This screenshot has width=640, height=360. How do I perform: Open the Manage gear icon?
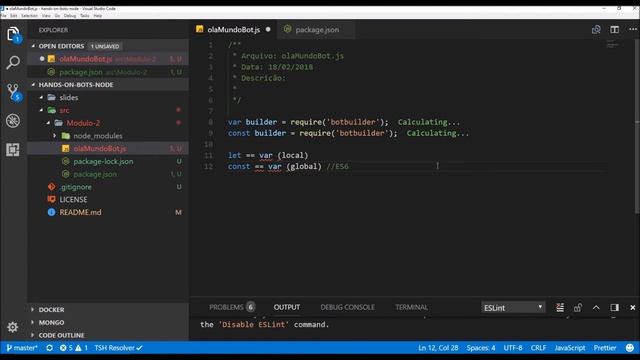click(x=13, y=327)
